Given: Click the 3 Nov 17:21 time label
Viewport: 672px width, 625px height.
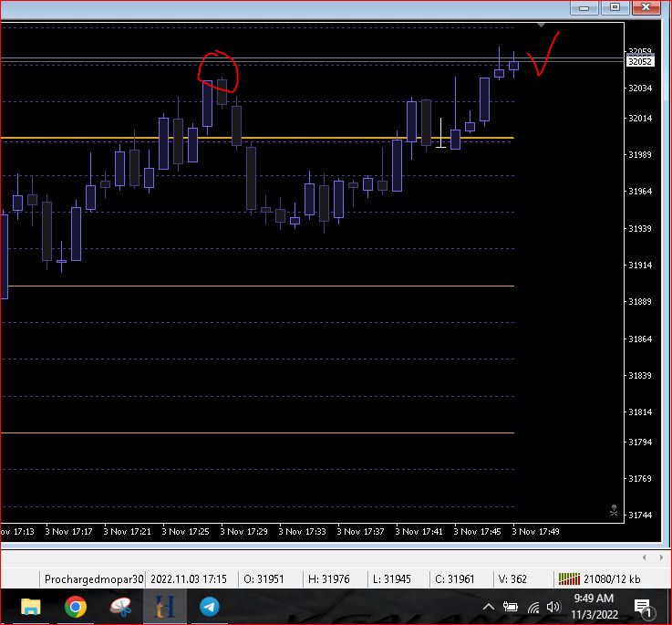Looking at the screenshot, I should pyautogui.click(x=127, y=532).
